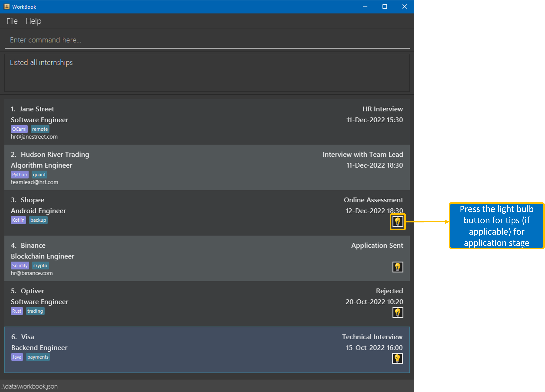Click the Interview with Team Lead stage

(x=363, y=154)
